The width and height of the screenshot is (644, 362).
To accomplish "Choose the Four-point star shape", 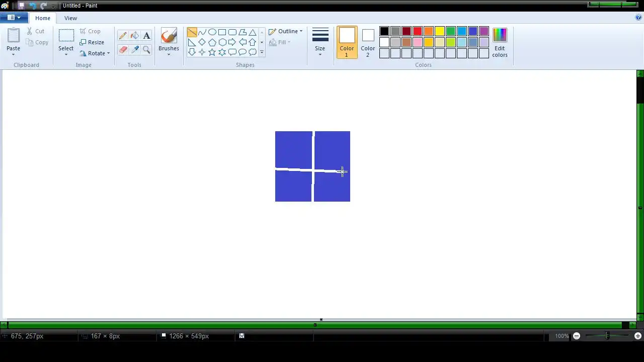I will coord(202,52).
